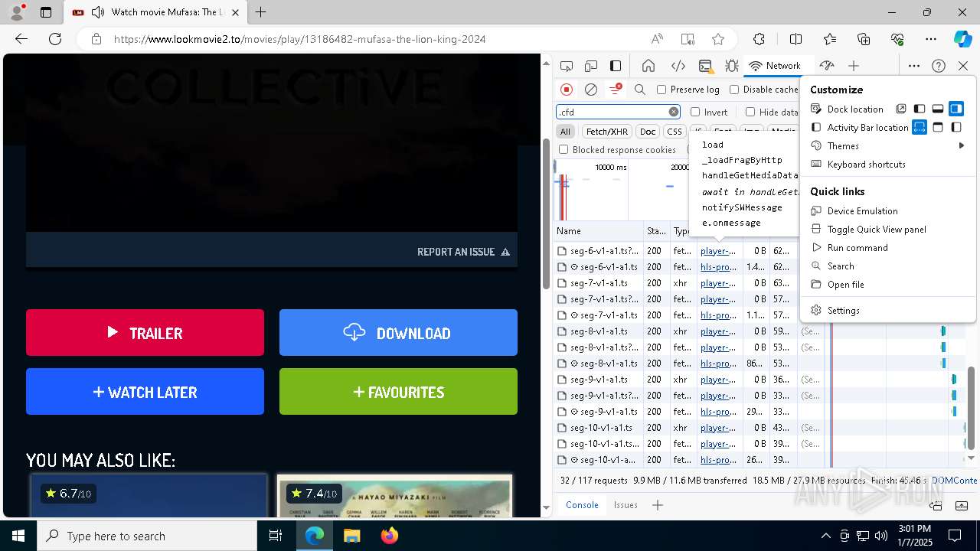Choose Run command quick link

click(x=888, y=247)
